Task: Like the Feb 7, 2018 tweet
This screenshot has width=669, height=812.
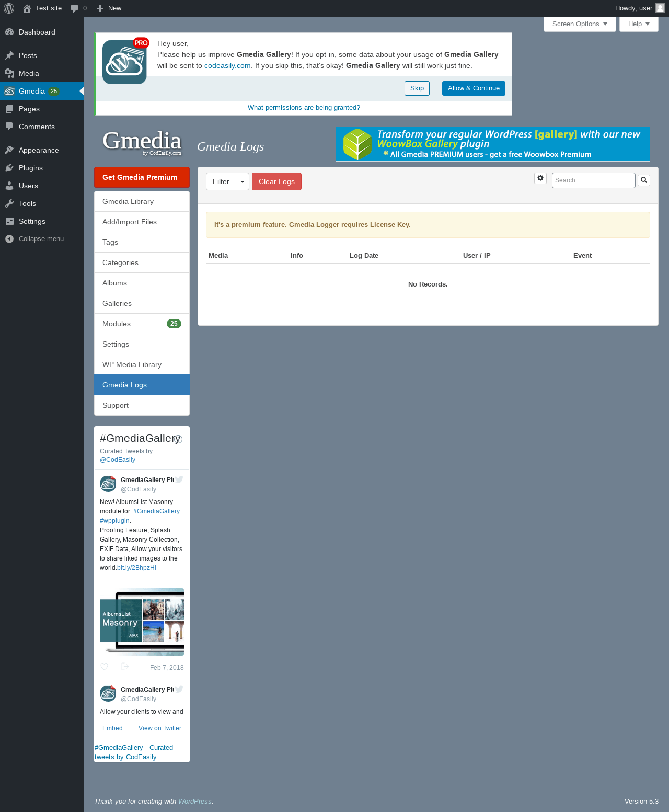Action: [x=104, y=667]
